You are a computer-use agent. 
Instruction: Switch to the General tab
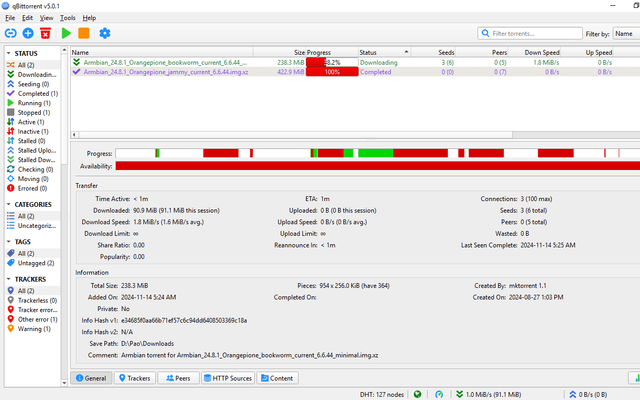click(x=91, y=378)
